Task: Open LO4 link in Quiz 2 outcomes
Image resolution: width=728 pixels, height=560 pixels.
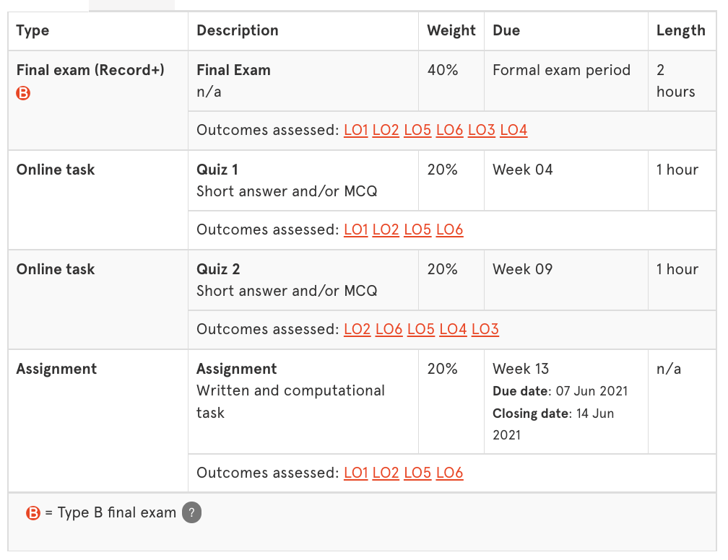Action: click(453, 330)
